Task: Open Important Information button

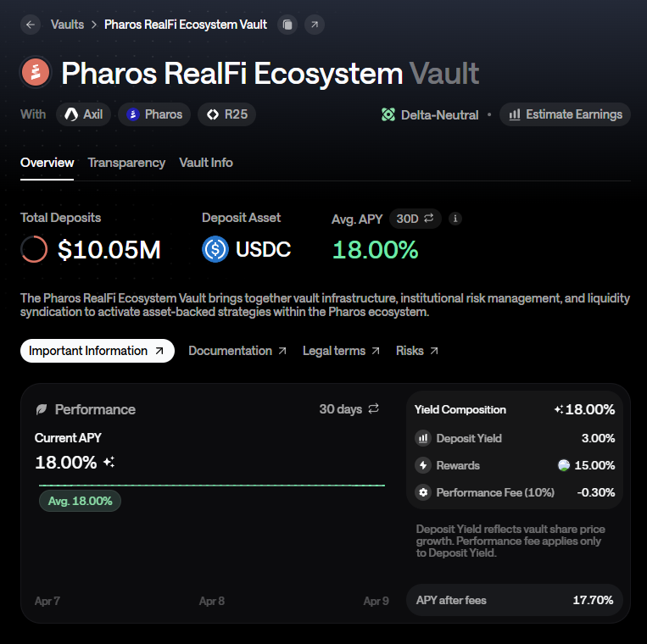Action: [98, 351]
